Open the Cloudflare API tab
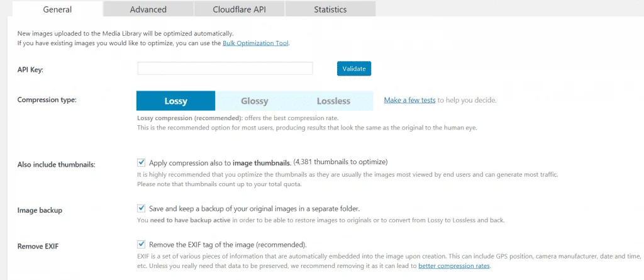This screenshot has width=644, height=280. [240, 9]
